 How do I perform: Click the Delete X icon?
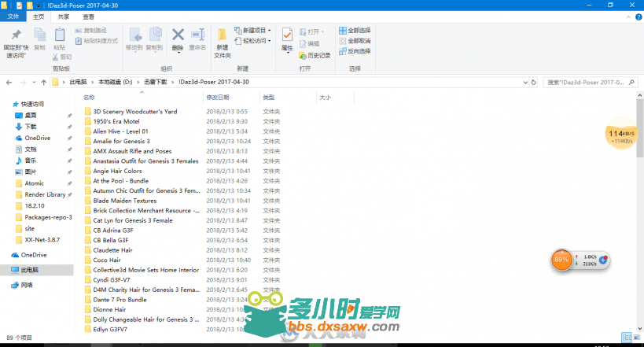point(178,35)
